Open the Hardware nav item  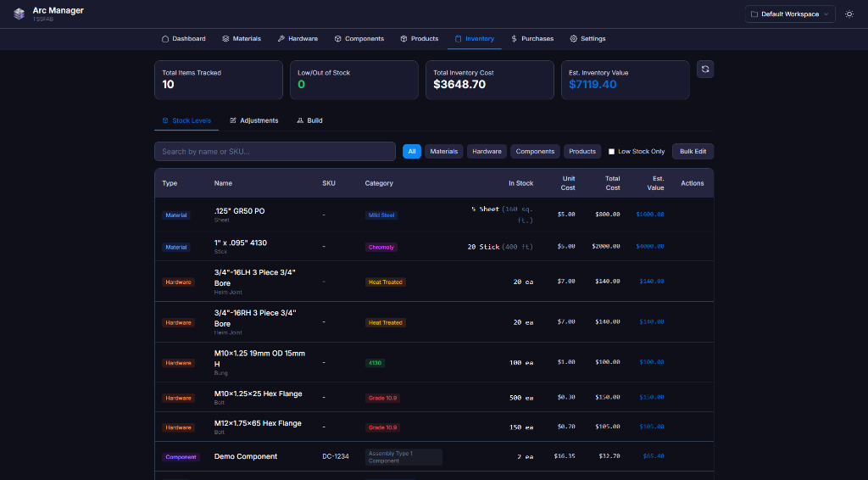tap(298, 39)
